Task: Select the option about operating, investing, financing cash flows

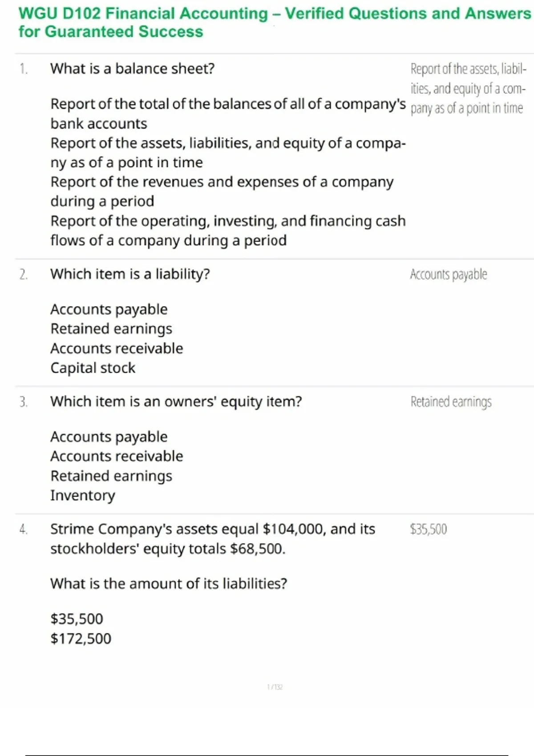Action: coord(228,230)
